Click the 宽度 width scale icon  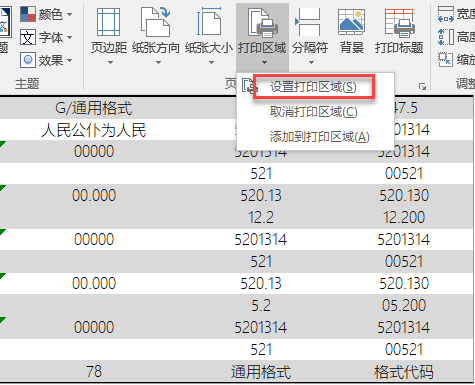[446, 14]
